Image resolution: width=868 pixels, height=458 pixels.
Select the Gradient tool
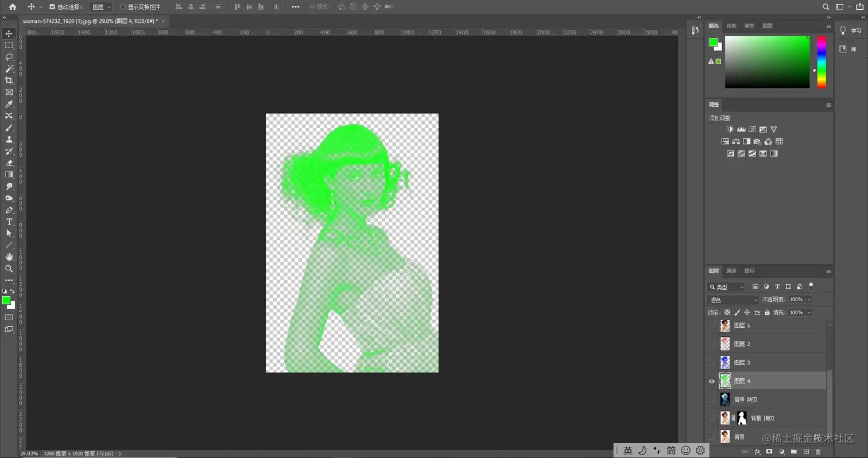[9, 174]
